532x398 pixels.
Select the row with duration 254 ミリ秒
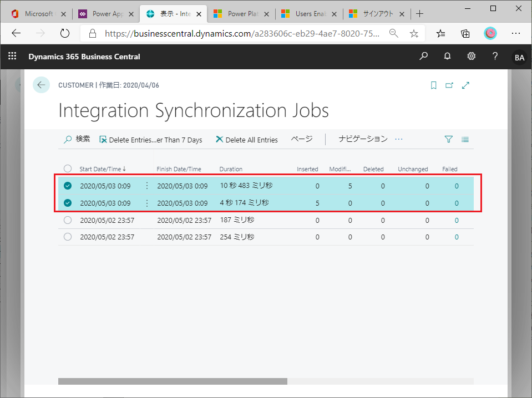pyautogui.click(x=68, y=237)
